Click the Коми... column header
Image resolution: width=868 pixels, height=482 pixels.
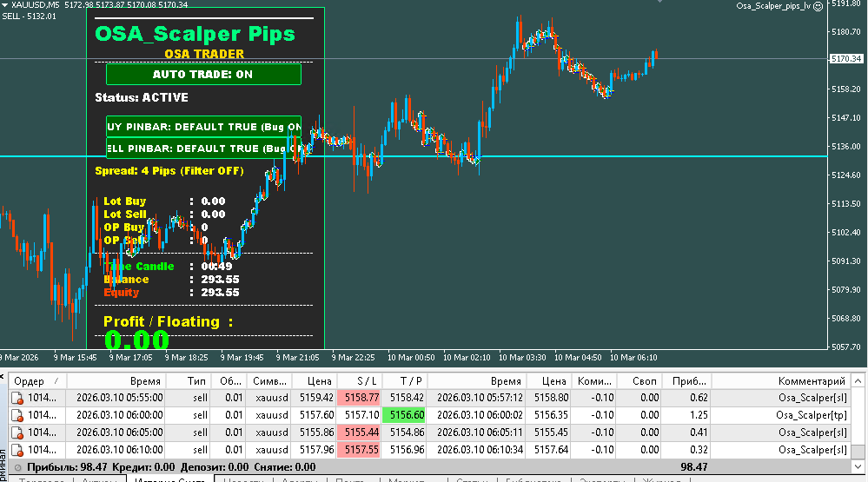tap(593, 381)
